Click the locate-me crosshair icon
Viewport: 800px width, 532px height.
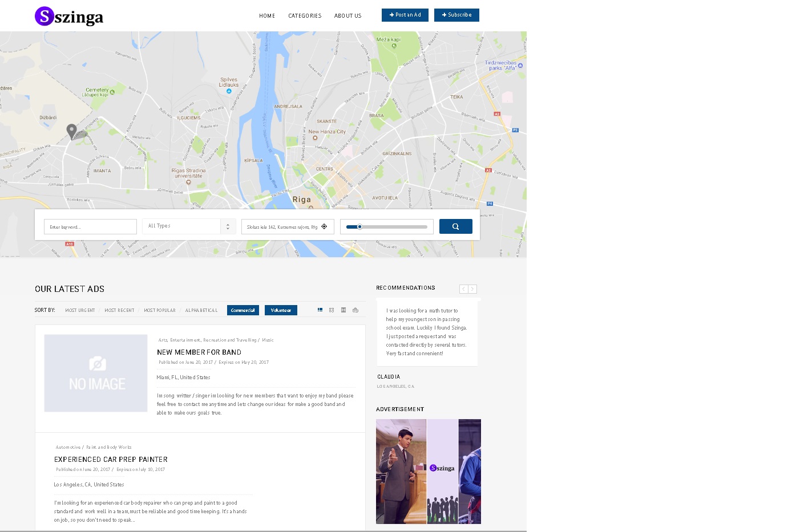point(324,226)
